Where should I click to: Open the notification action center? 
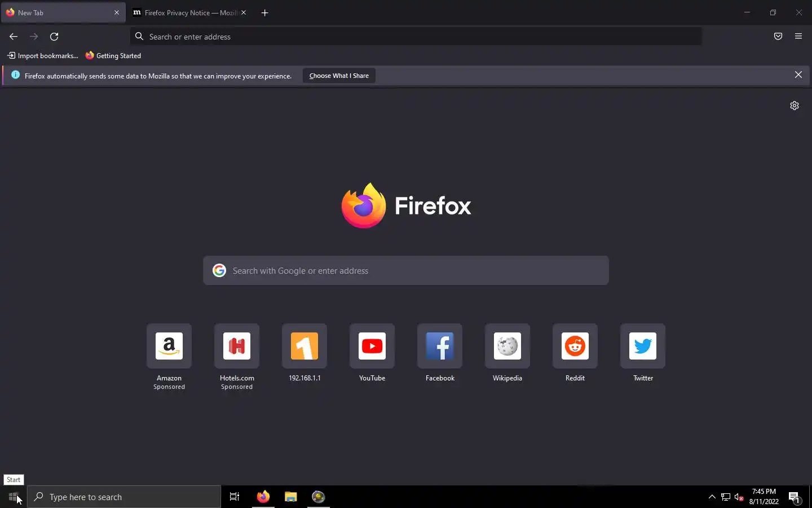(795, 497)
